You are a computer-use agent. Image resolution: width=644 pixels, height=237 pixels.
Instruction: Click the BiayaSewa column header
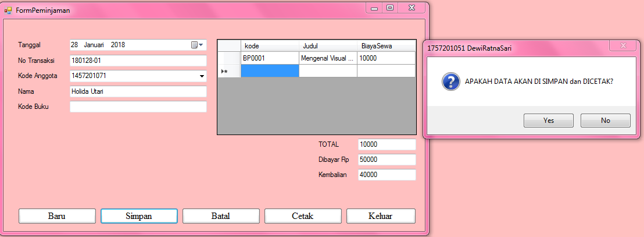pyautogui.click(x=386, y=45)
